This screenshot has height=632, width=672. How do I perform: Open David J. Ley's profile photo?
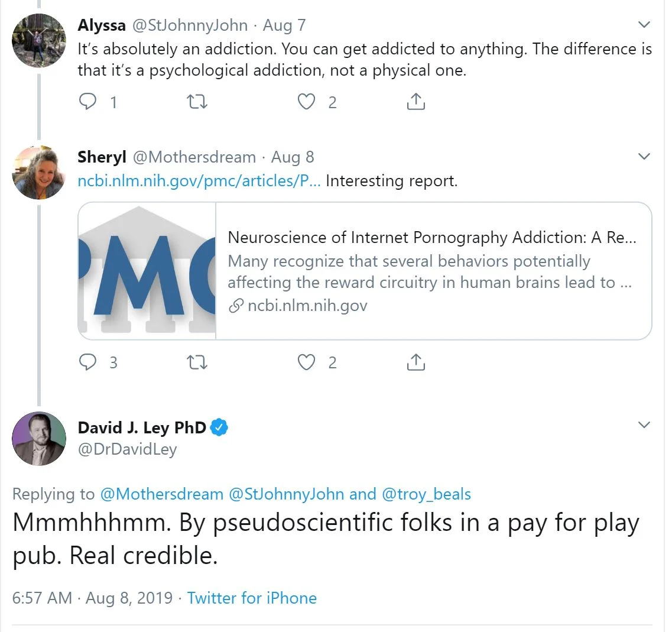(x=39, y=438)
